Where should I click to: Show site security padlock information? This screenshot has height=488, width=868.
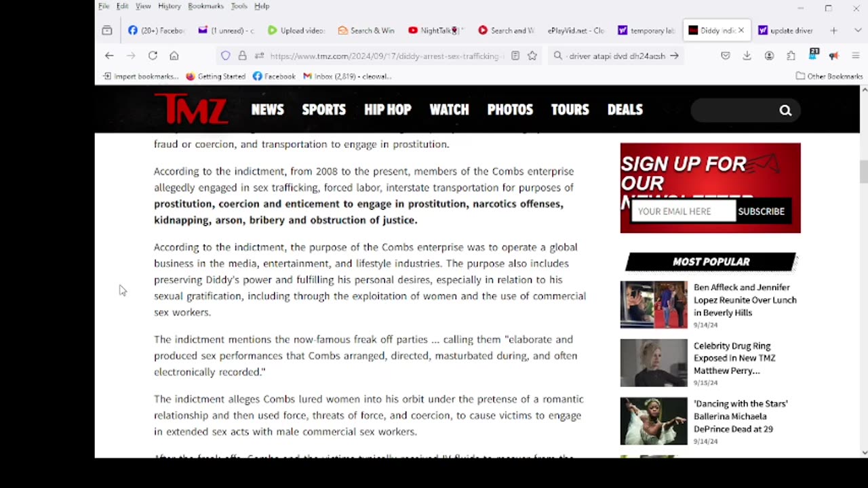click(x=242, y=56)
